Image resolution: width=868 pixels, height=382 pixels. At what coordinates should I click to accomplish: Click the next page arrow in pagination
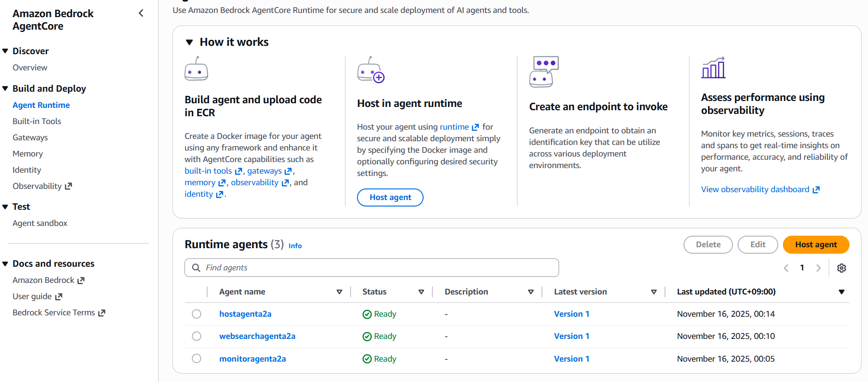(819, 268)
